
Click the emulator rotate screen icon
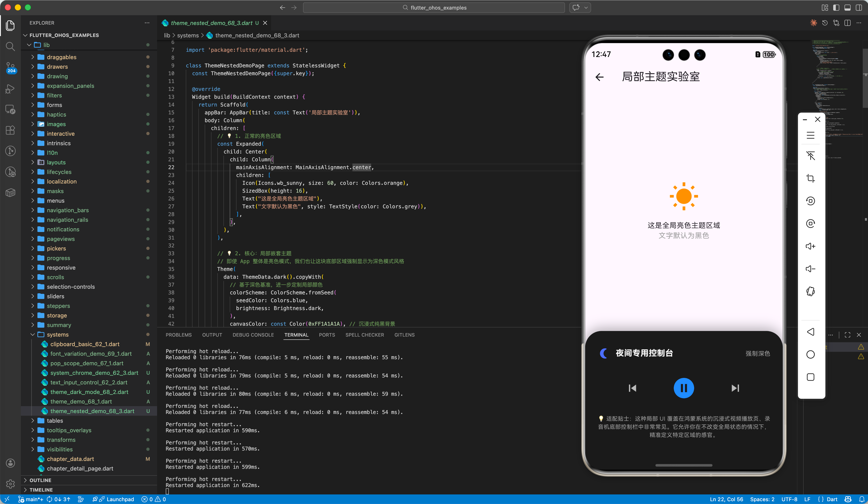click(810, 292)
